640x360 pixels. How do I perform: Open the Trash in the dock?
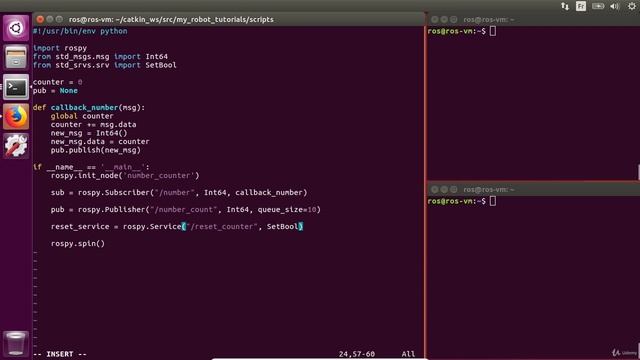16,344
